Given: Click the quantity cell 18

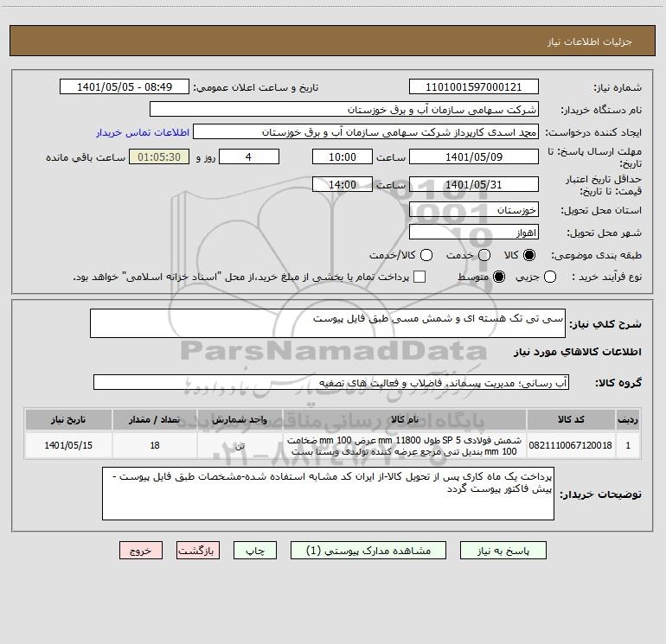Looking at the screenshot, I should [x=155, y=445].
